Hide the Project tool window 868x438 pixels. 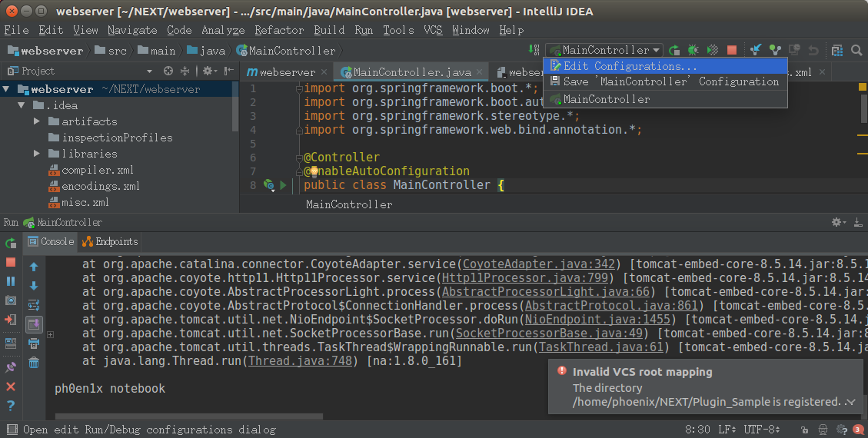click(x=228, y=71)
